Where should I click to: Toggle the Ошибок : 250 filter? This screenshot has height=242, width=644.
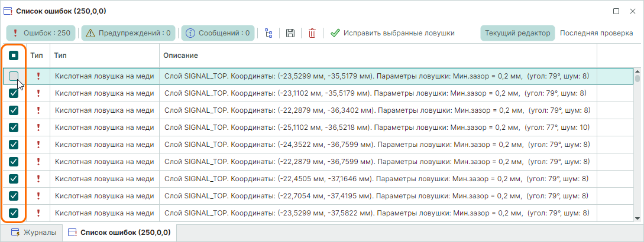[41, 33]
